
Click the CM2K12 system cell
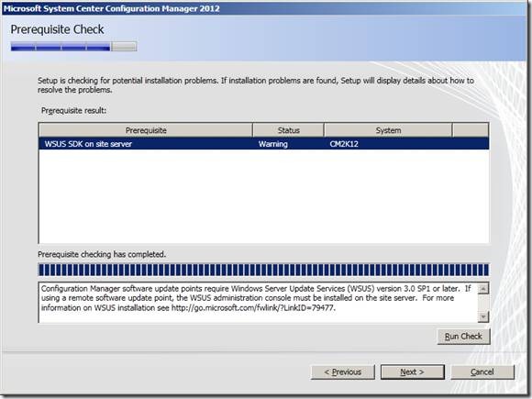click(x=344, y=144)
